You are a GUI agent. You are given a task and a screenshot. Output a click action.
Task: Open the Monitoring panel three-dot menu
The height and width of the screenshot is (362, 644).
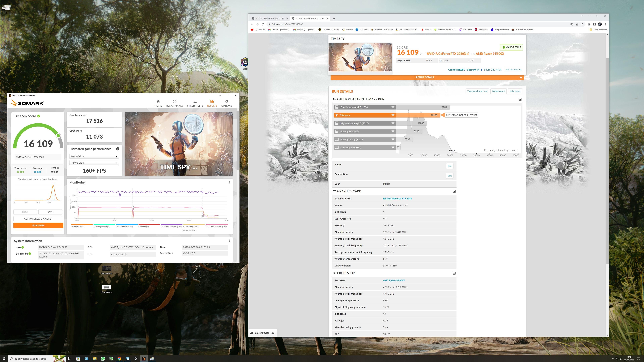point(229,182)
